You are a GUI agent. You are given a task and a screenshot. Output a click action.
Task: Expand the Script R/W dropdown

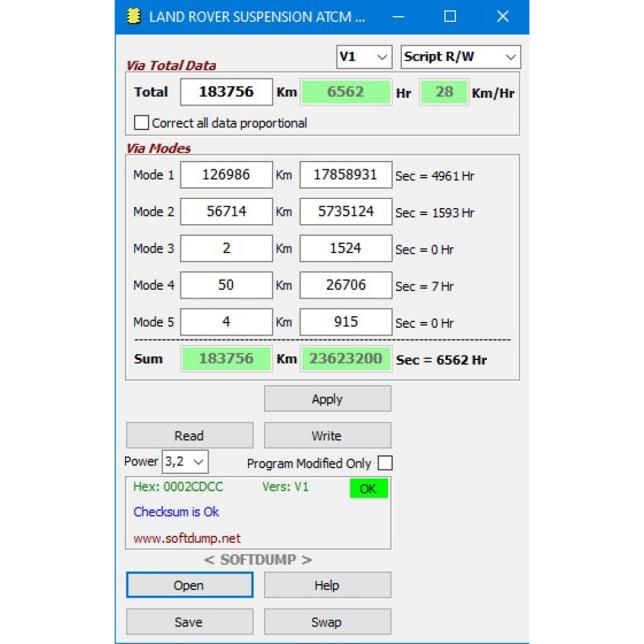[460, 57]
